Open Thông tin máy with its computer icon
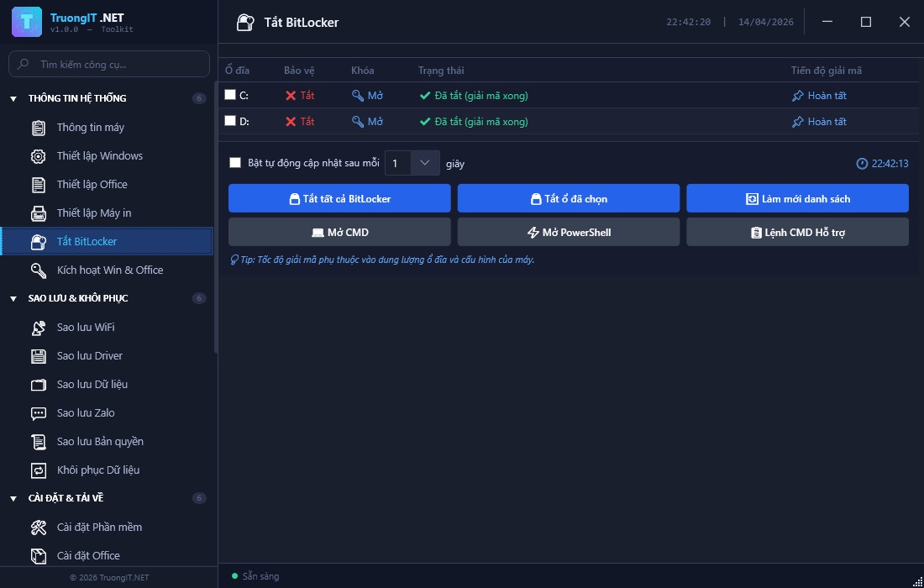Viewport: 924px width, 588px height. pos(39,127)
